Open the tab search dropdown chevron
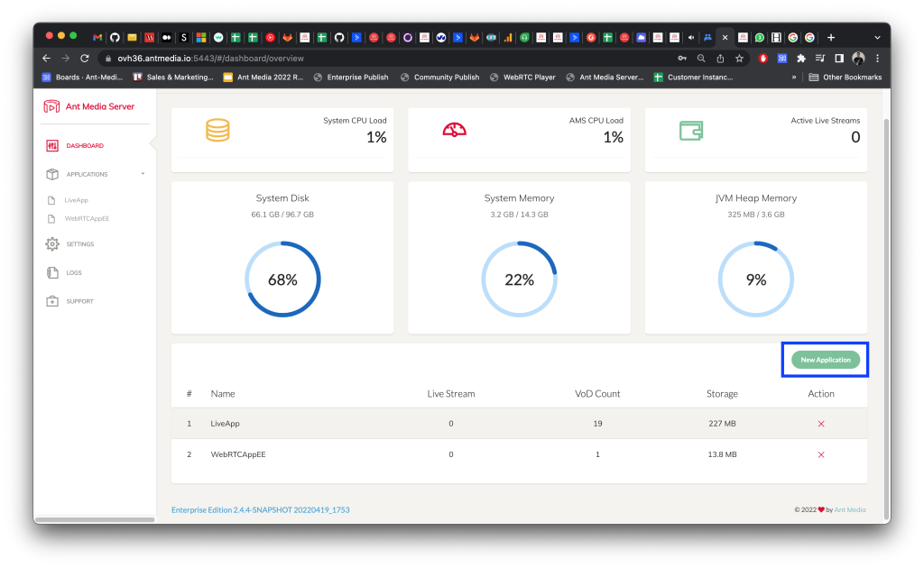Image resolution: width=924 pixels, height=568 pixels. (x=877, y=37)
